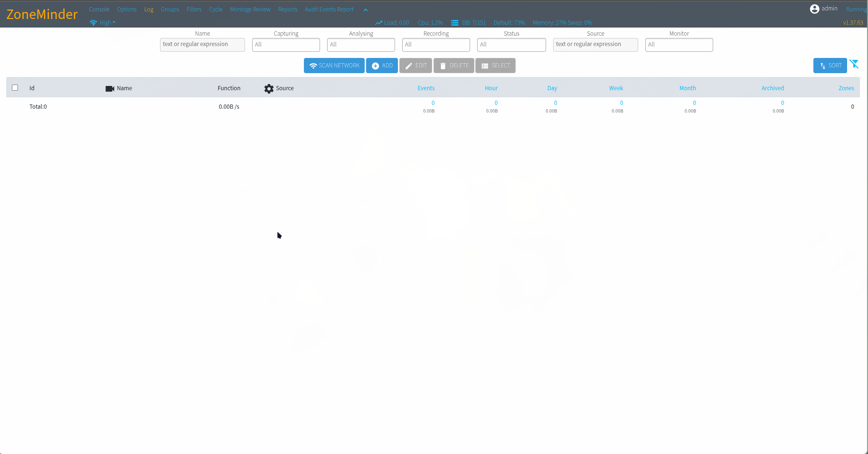Click the Edit button
The image size is (868, 454).
[x=415, y=66]
